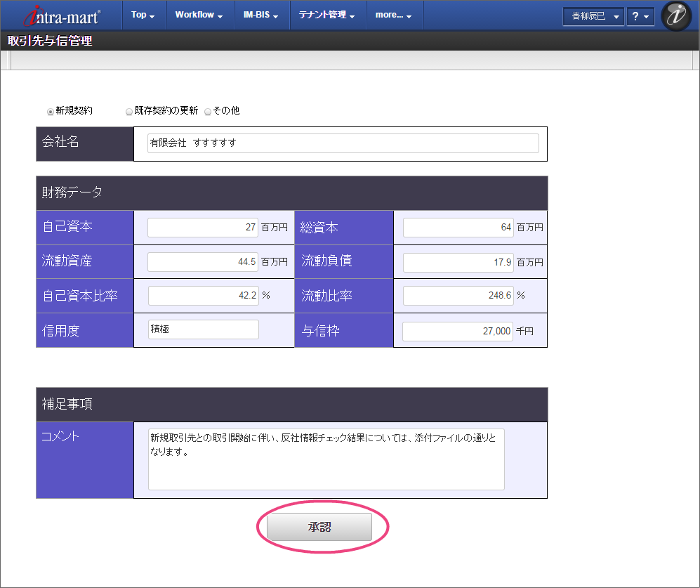The image size is (700, 588).
Task: Choose the その他 radio option
Action: pos(208,111)
